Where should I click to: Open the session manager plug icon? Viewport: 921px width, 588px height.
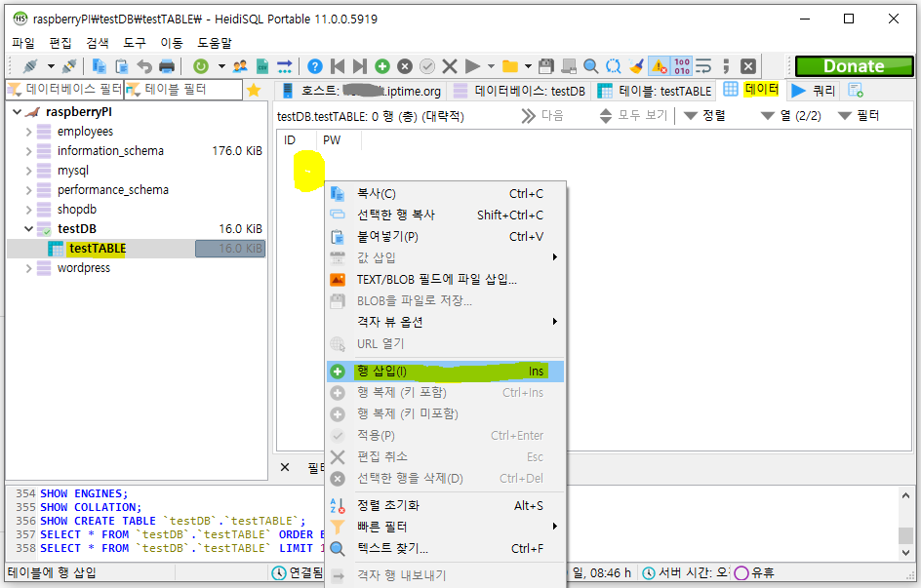click(30, 66)
